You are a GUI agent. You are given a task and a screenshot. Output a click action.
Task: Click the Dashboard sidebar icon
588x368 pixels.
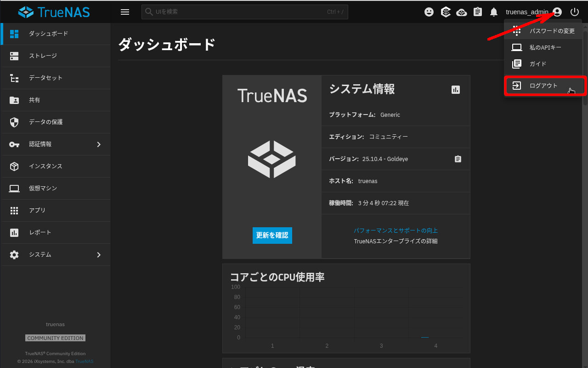click(x=14, y=34)
